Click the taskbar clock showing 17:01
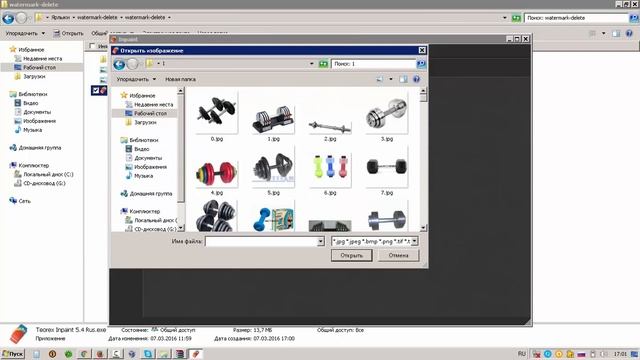This screenshot has width=640, height=360. pyautogui.click(x=620, y=353)
